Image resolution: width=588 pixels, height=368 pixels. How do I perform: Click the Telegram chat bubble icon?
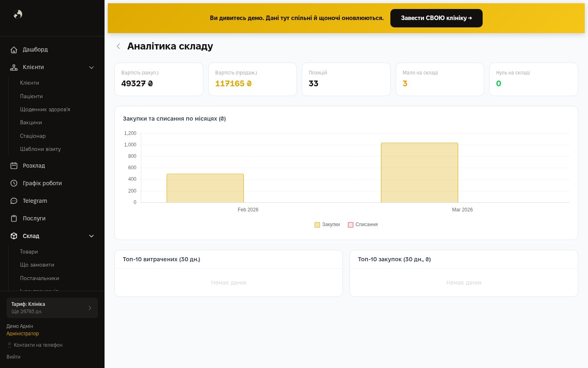click(x=14, y=201)
